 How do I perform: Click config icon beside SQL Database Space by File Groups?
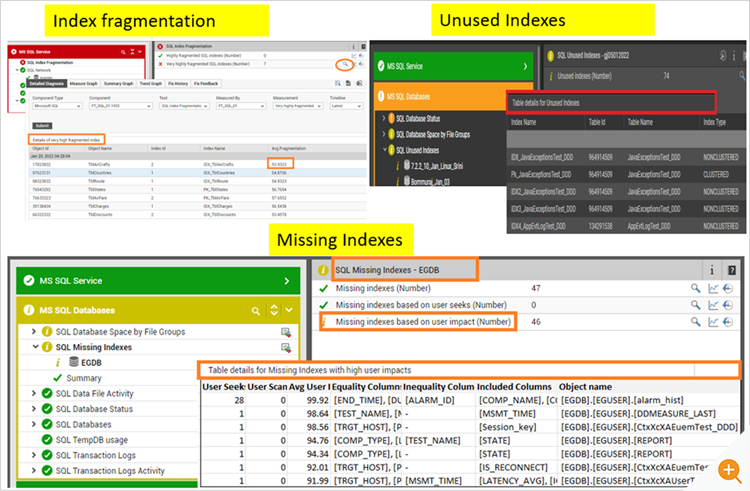coord(286,332)
